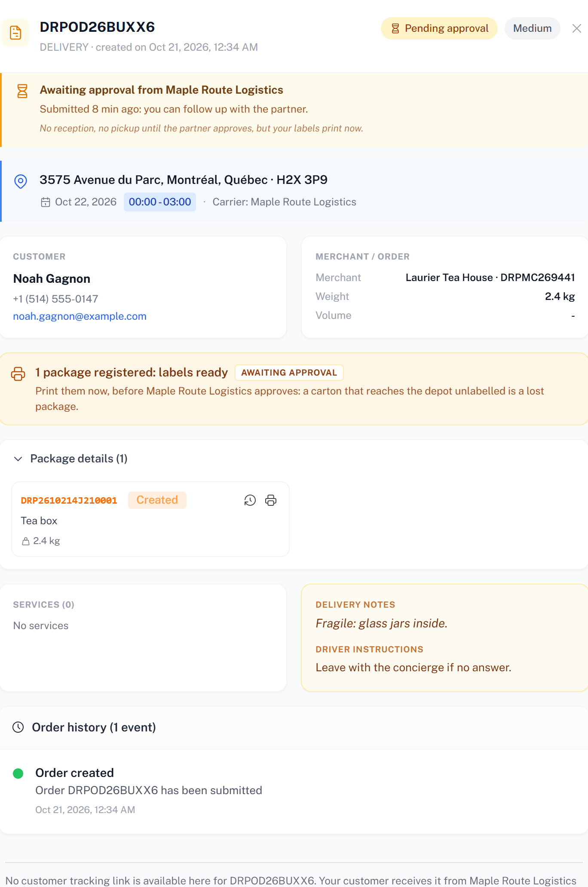The height and width of the screenshot is (887, 588).
Task: Click the AWAITING APPROVAL tag
Action: (289, 373)
